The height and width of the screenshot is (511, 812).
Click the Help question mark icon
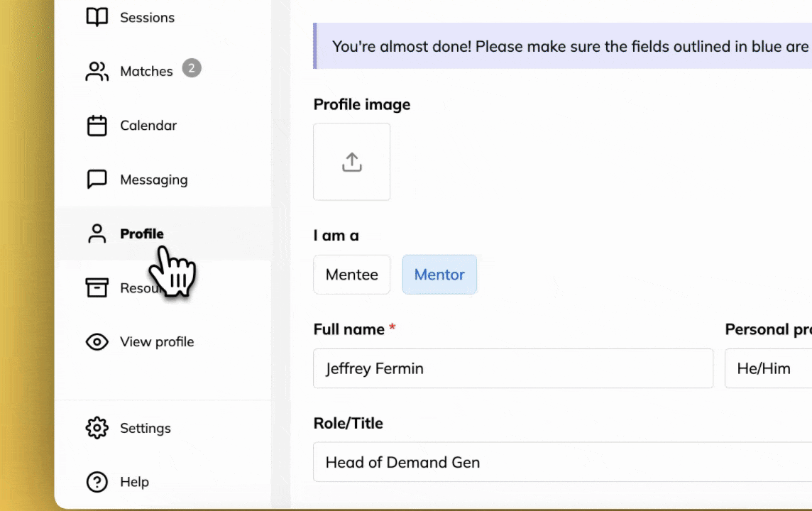97,482
